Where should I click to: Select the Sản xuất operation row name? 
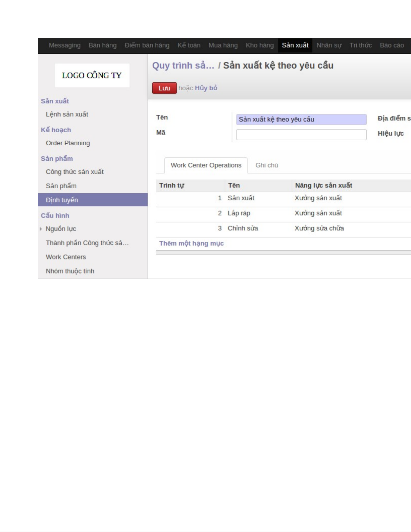(x=241, y=198)
